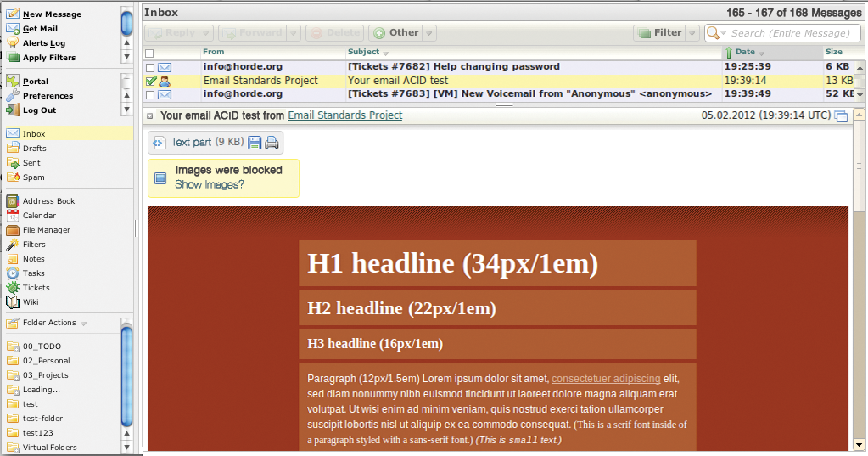Open the Tickets bug icon
The height and width of the screenshot is (456, 868).
tap(13, 287)
